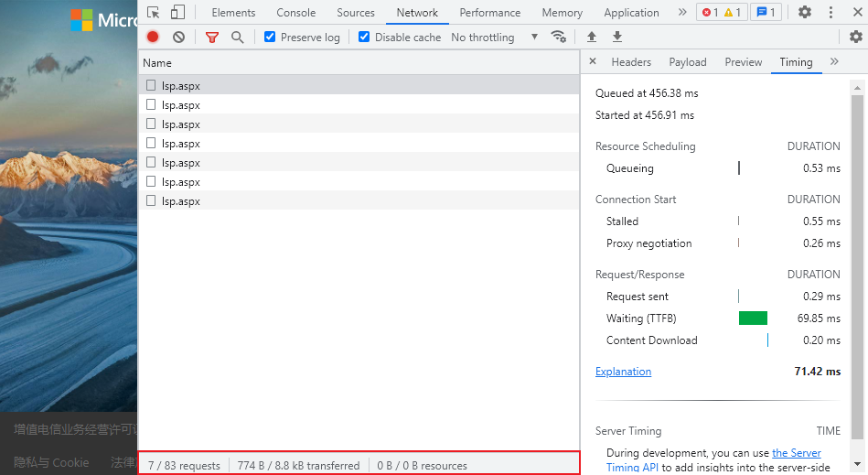Open network conditions wifi icon
Viewport: 868px width, 475px height.
coord(558,38)
